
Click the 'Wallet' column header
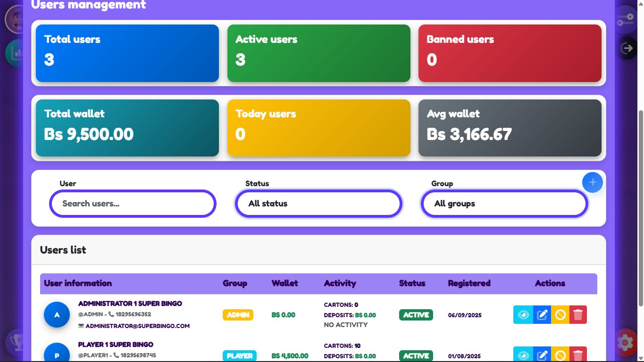click(x=285, y=283)
